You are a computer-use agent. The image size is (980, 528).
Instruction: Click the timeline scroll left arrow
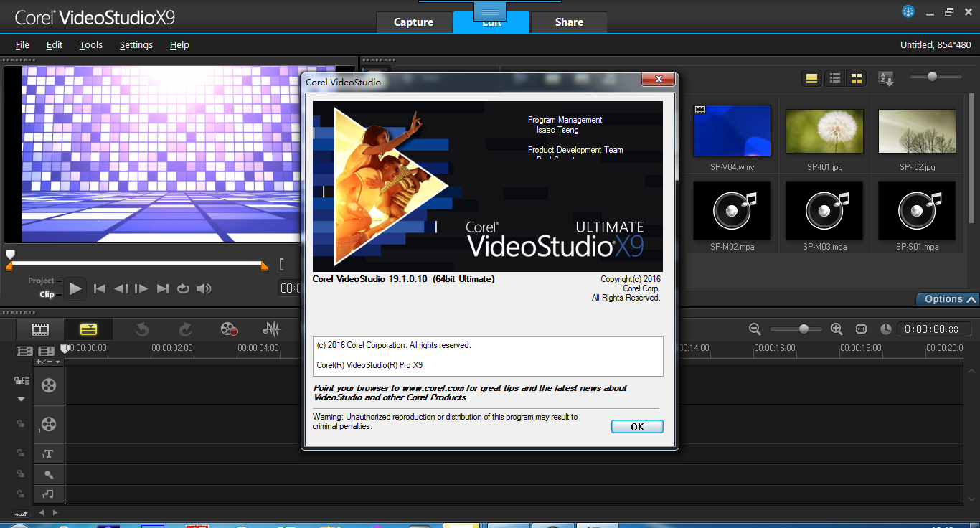[x=41, y=513]
